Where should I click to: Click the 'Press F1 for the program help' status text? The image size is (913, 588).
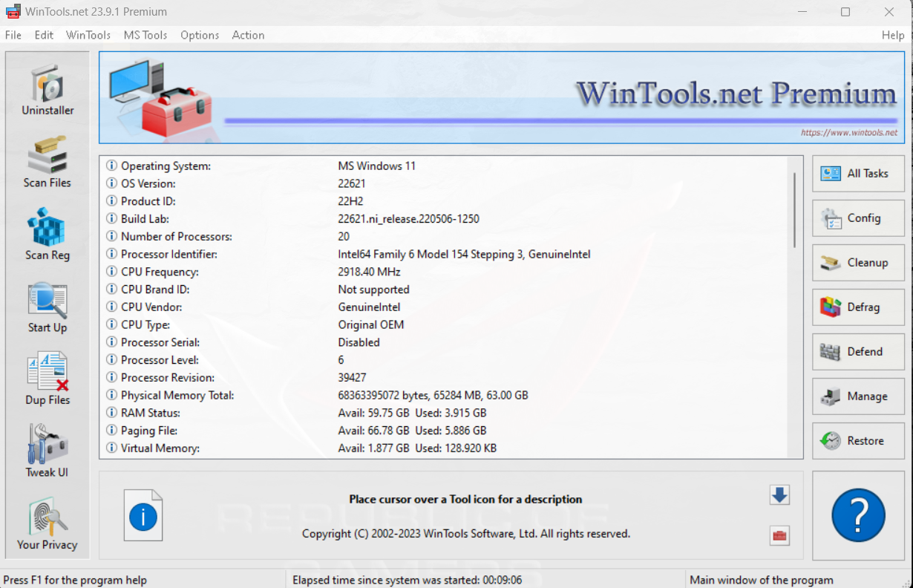[x=75, y=580]
